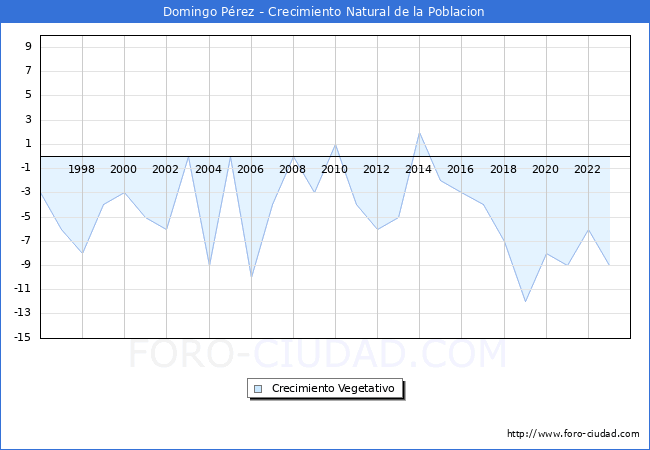Click the y-axis value -11
Screen dimensions: 650x450
23,288
